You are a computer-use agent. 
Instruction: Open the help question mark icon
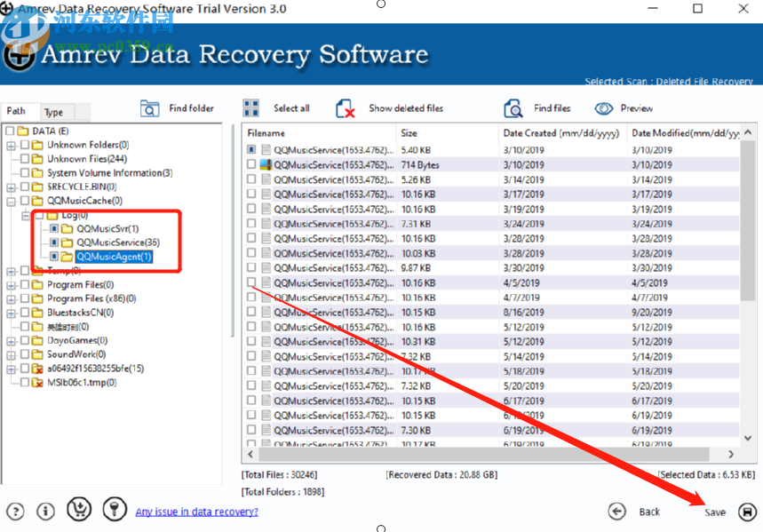(16, 512)
